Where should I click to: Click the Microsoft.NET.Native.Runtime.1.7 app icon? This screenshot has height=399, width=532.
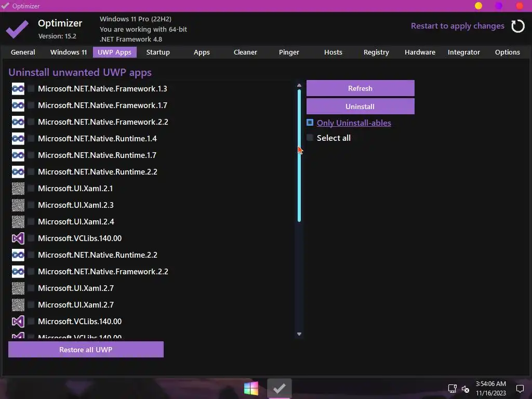pyautogui.click(x=18, y=155)
